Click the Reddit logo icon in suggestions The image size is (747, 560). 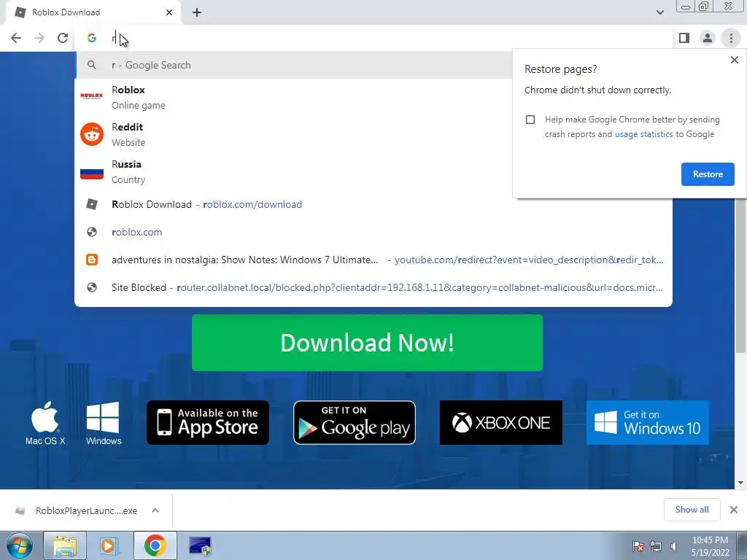click(x=91, y=134)
